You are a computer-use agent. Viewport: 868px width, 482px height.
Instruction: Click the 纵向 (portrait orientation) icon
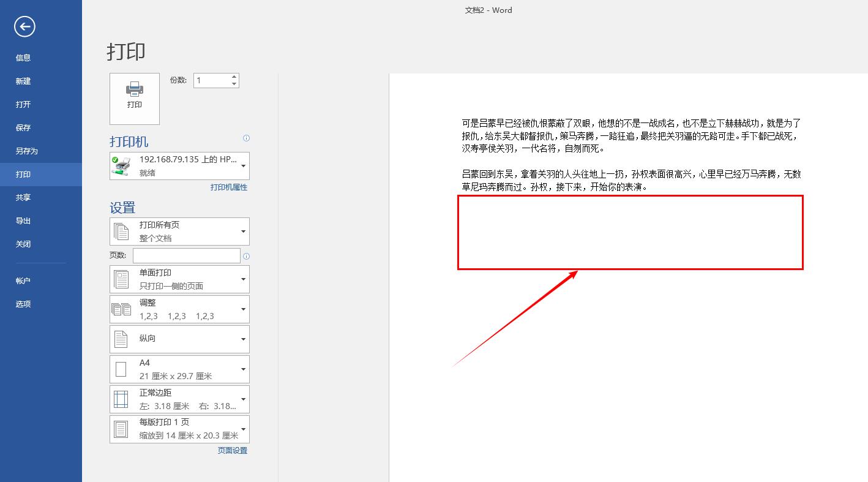tap(121, 339)
